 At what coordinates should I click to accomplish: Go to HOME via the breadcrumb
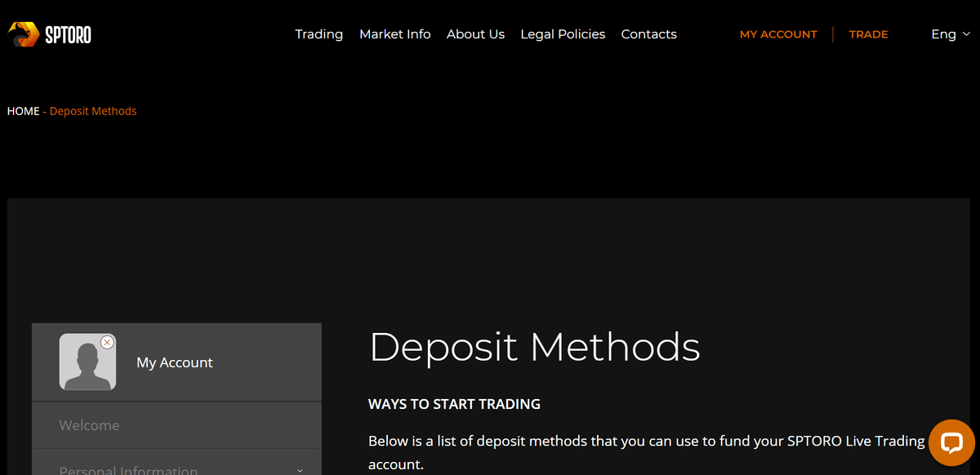click(23, 111)
